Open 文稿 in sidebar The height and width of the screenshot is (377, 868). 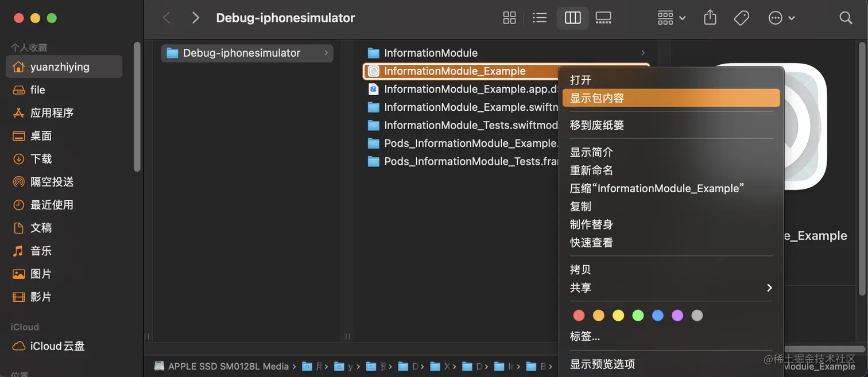point(64,227)
